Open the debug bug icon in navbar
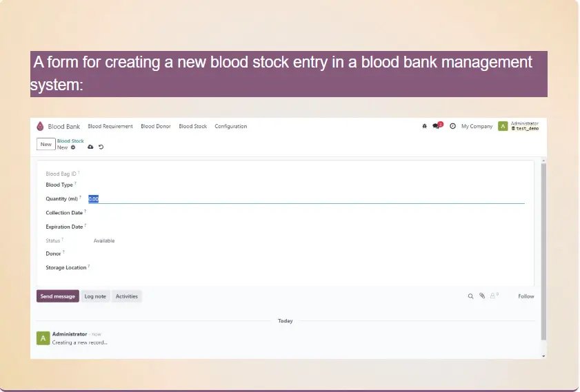Image resolution: width=580 pixels, height=392 pixels. pyautogui.click(x=424, y=126)
